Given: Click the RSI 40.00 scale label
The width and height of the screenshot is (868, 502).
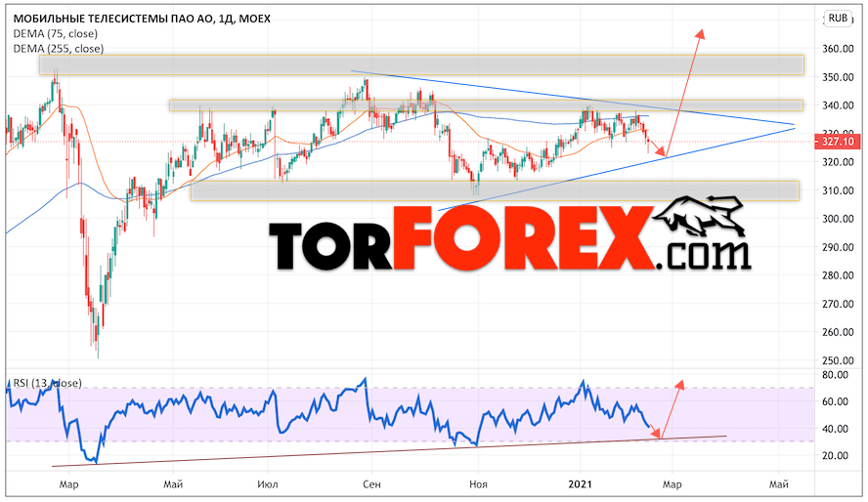Looking at the screenshot, I should click(835, 429).
